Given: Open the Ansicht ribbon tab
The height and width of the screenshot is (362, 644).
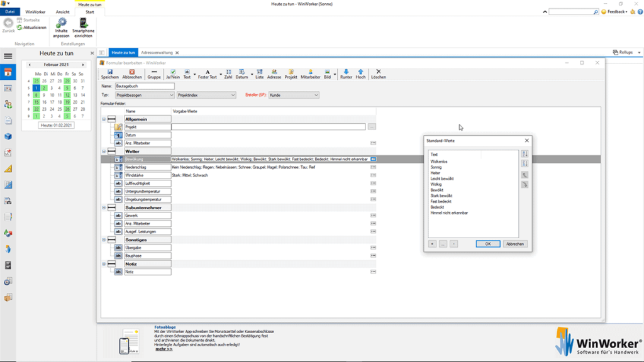Looking at the screenshot, I should pyautogui.click(x=62, y=12).
